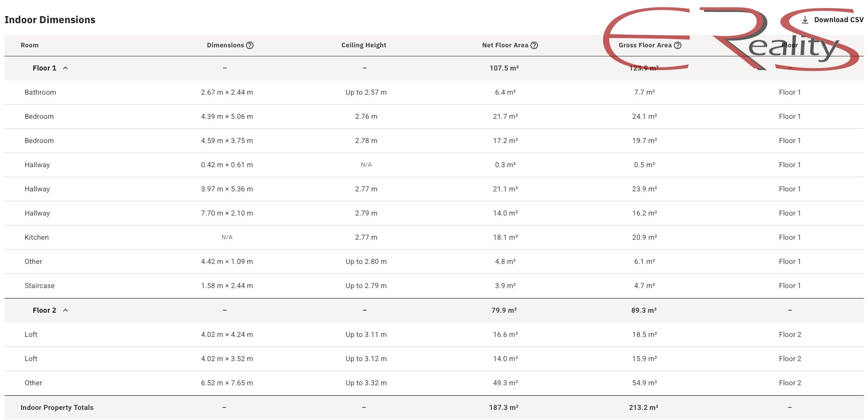Select the 4.02 m × 4.24 m Loft row

pyautogui.click(x=434, y=335)
